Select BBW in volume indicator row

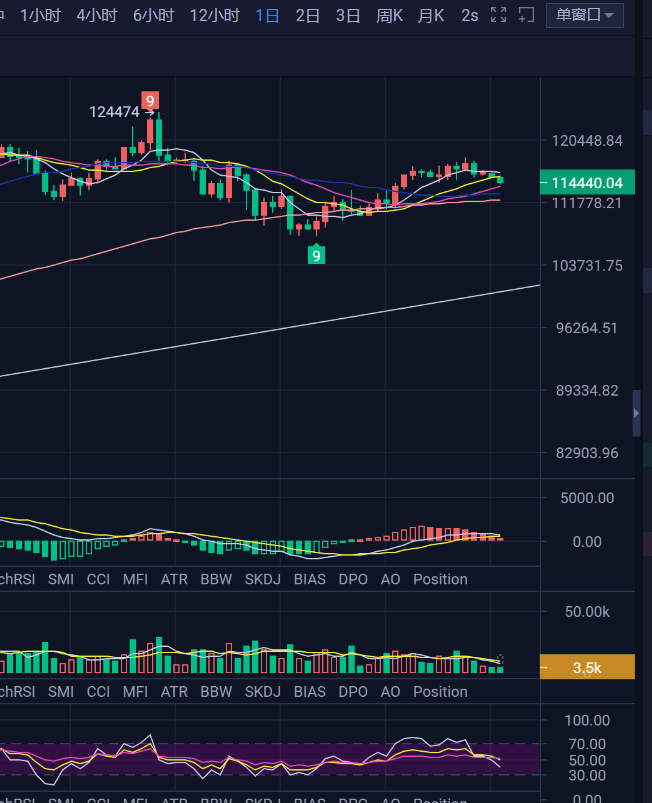216,692
